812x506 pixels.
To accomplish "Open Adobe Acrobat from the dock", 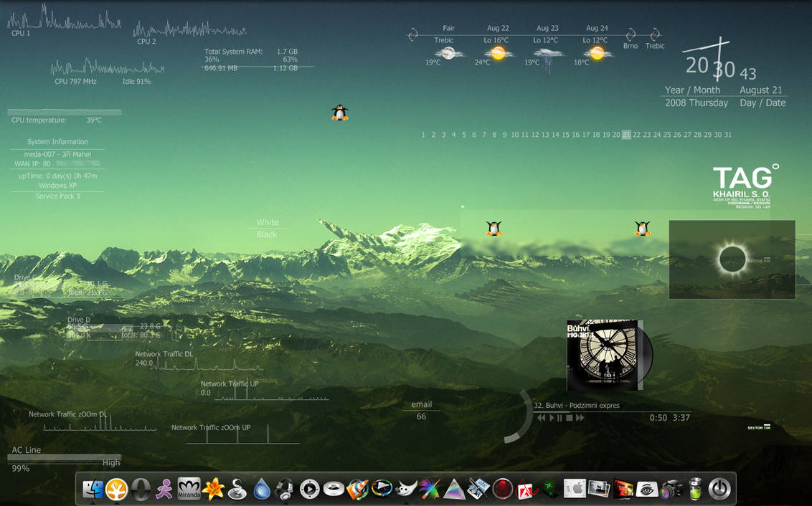I will pyautogui.click(x=524, y=489).
